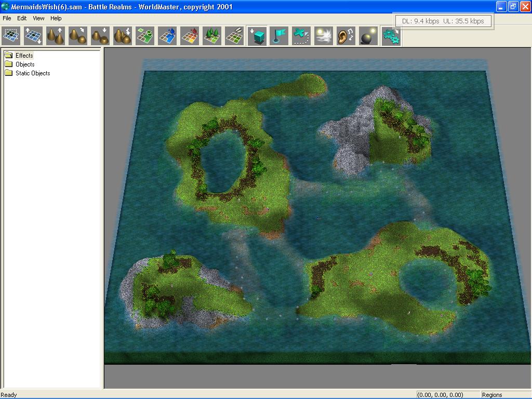Screen dimensions: 532x399
Task: Click the Objects folder icon
Action: (9, 64)
